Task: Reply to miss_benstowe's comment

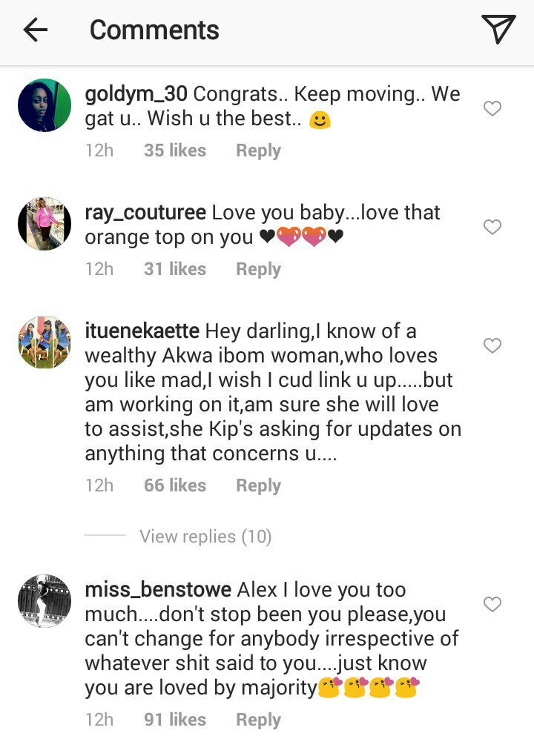Action: 258,720
